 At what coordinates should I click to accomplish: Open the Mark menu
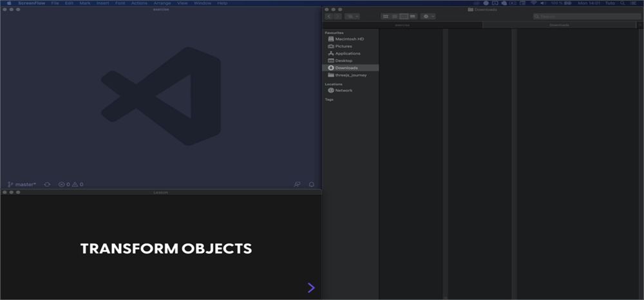pos(85,3)
